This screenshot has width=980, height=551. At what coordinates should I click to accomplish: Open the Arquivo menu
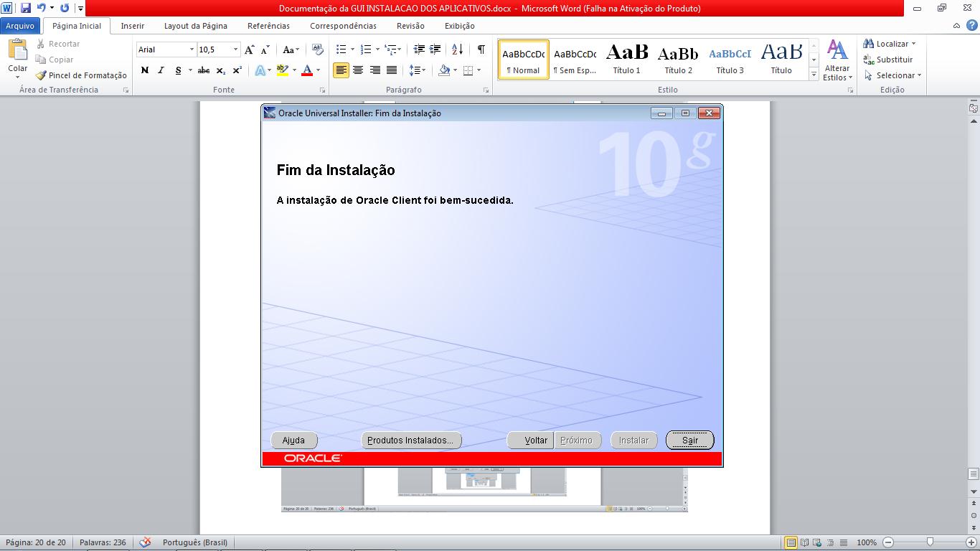point(21,25)
